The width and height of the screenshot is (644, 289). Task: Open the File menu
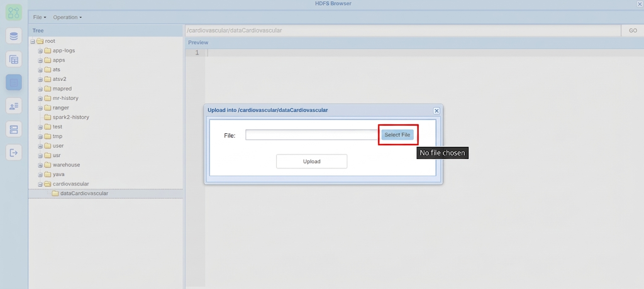point(40,17)
